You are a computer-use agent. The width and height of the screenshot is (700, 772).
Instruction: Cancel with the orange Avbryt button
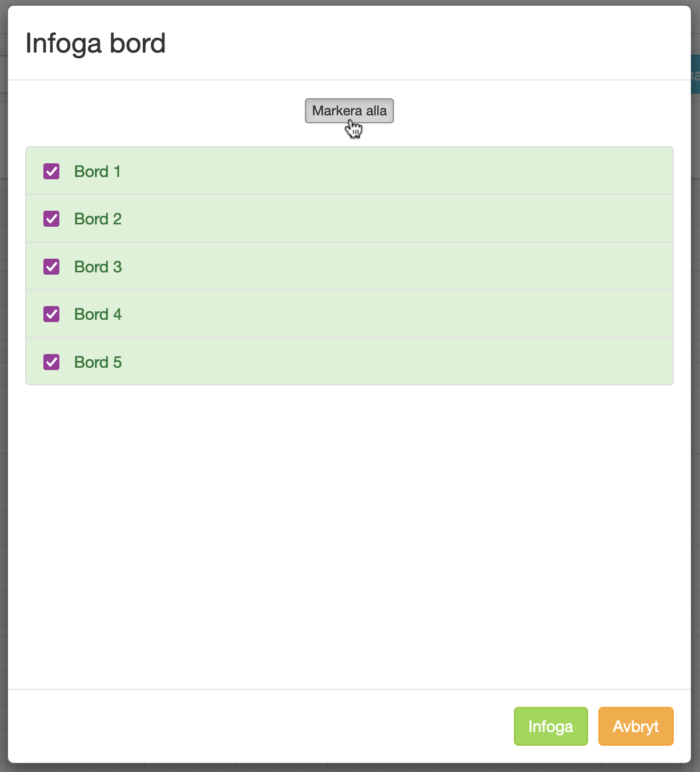pos(635,726)
